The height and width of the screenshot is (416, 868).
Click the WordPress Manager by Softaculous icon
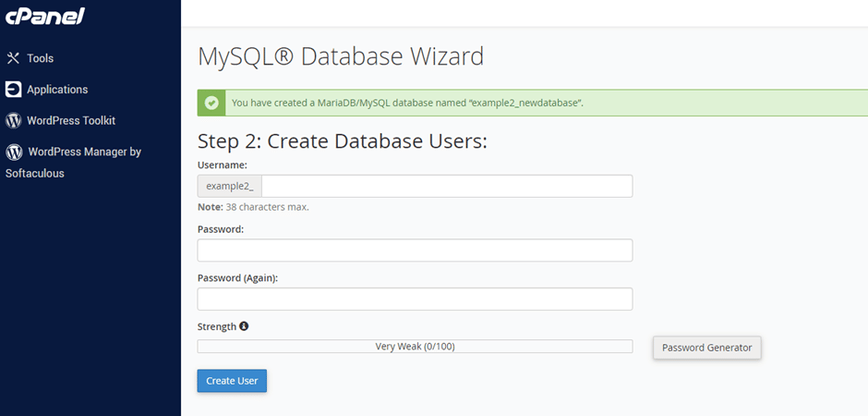(x=14, y=152)
